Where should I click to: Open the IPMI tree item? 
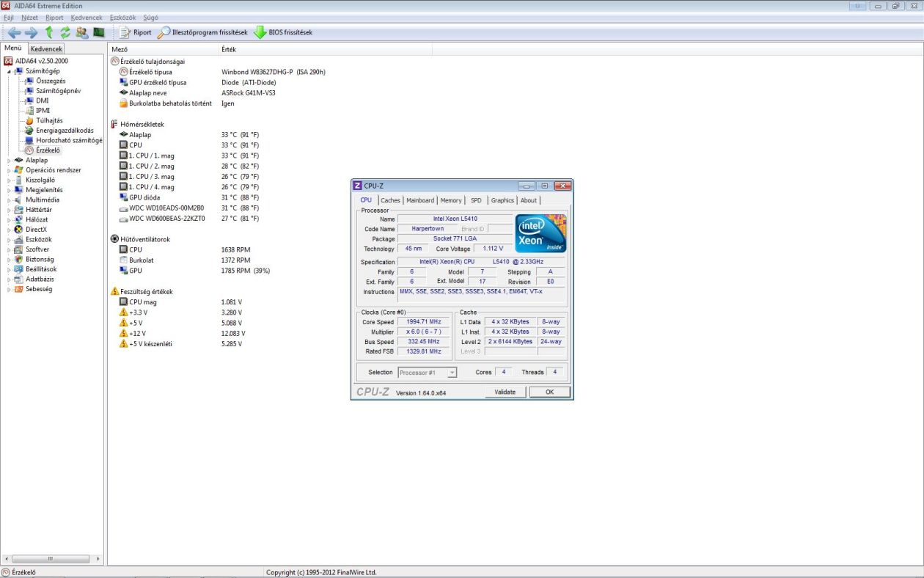coord(43,111)
